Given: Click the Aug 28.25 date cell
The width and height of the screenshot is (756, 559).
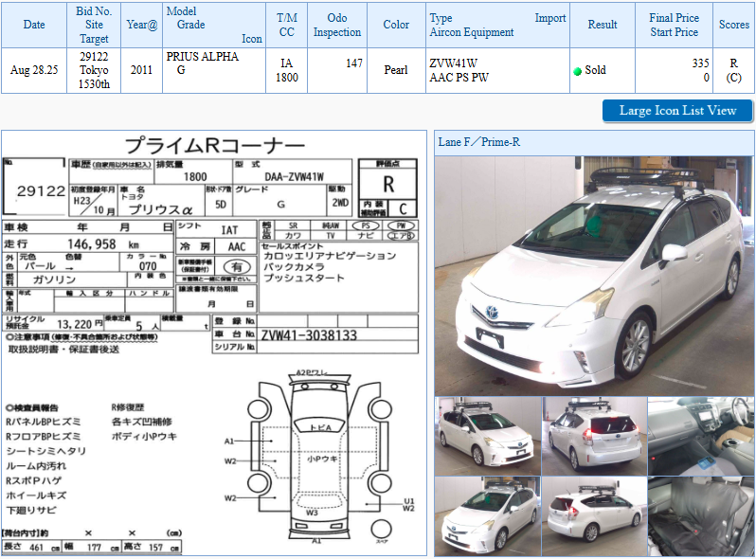Looking at the screenshot, I should pos(34,71).
